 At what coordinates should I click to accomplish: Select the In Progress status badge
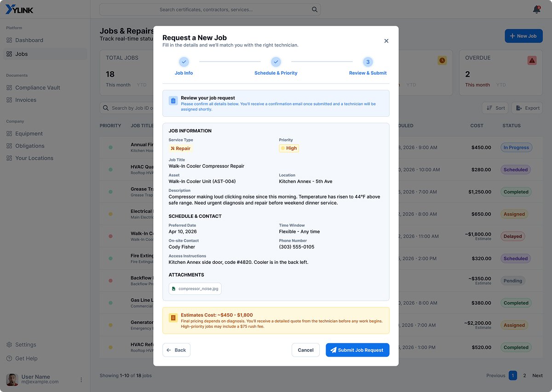point(516,148)
